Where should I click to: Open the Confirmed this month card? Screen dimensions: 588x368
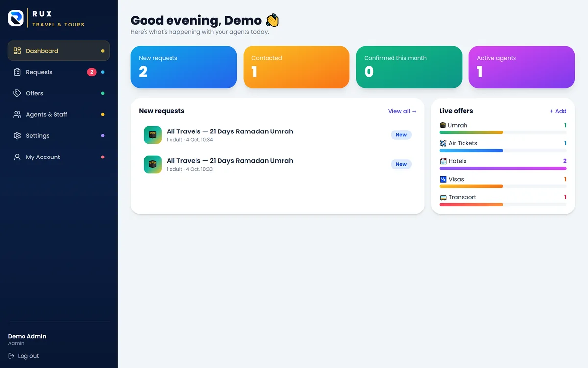[409, 67]
